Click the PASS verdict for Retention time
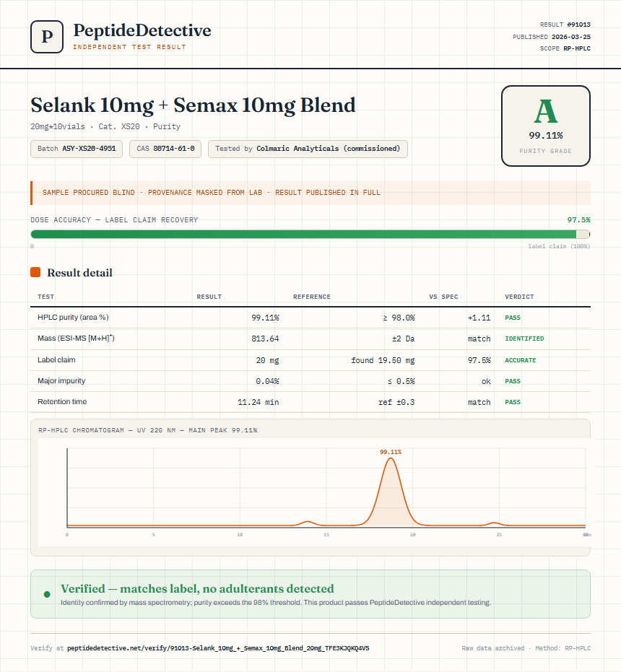 [x=513, y=402]
